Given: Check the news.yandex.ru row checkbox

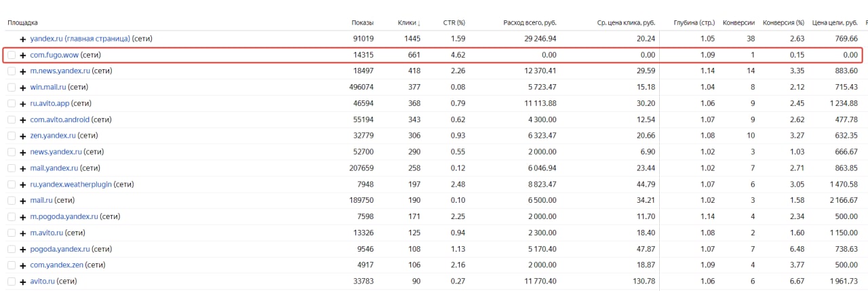Looking at the screenshot, I should tap(12, 152).
